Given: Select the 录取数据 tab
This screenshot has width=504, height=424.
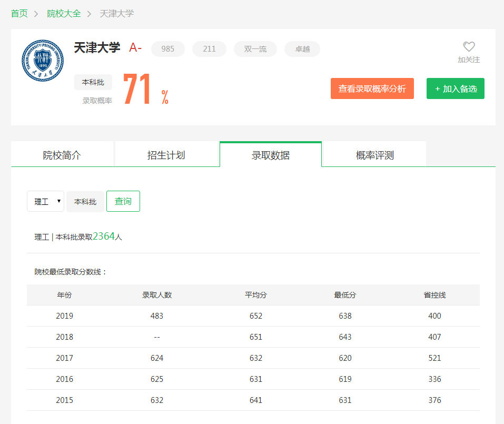Looking at the screenshot, I should [271, 155].
